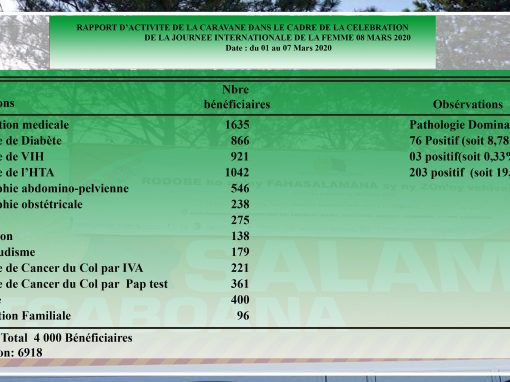Click the HTA beneficiaries value 1042

point(237,172)
